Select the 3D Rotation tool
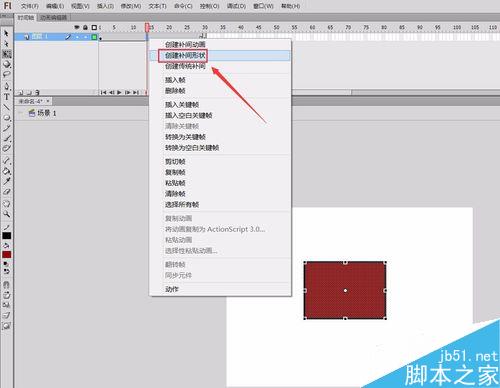Viewport: 500px width, 388px height. 6,64
